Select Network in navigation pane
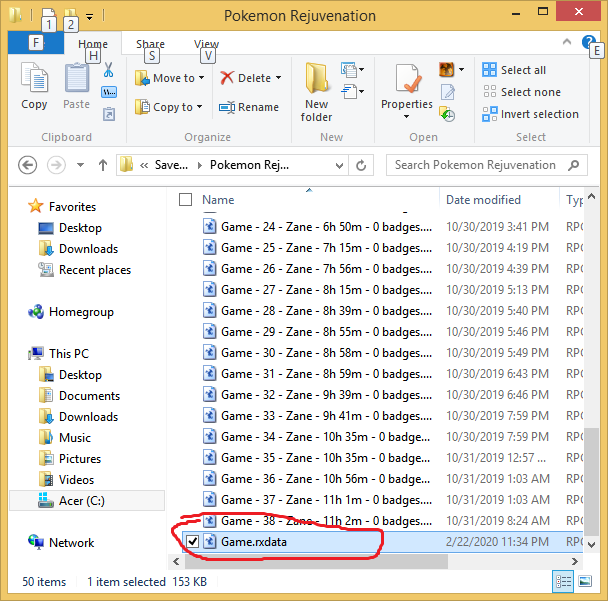608x601 pixels. (x=61, y=543)
